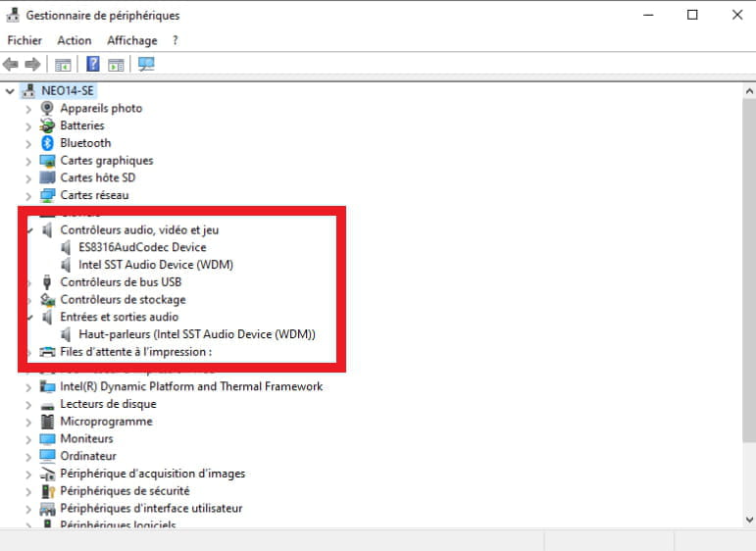Click the show/hide console tree icon

63,65
